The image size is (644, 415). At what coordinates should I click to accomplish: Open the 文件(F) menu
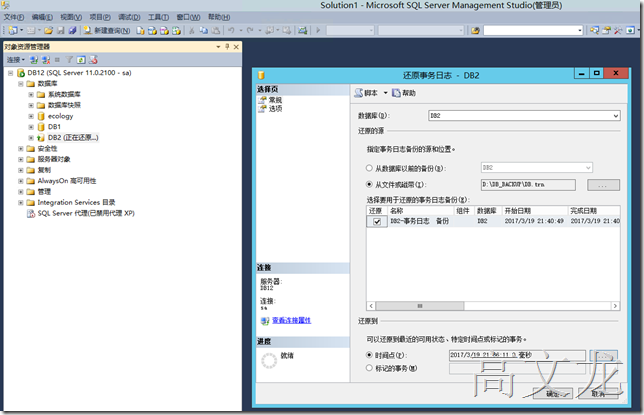tap(14, 17)
